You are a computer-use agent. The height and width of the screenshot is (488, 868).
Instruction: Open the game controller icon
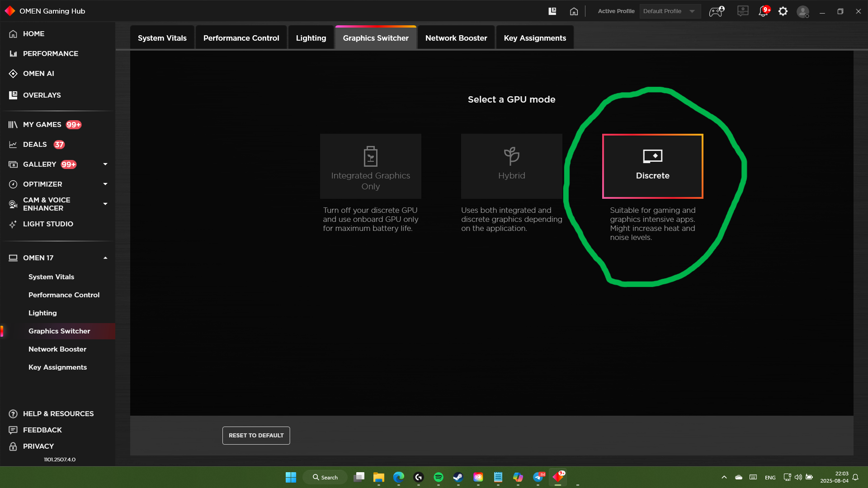pos(717,11)
